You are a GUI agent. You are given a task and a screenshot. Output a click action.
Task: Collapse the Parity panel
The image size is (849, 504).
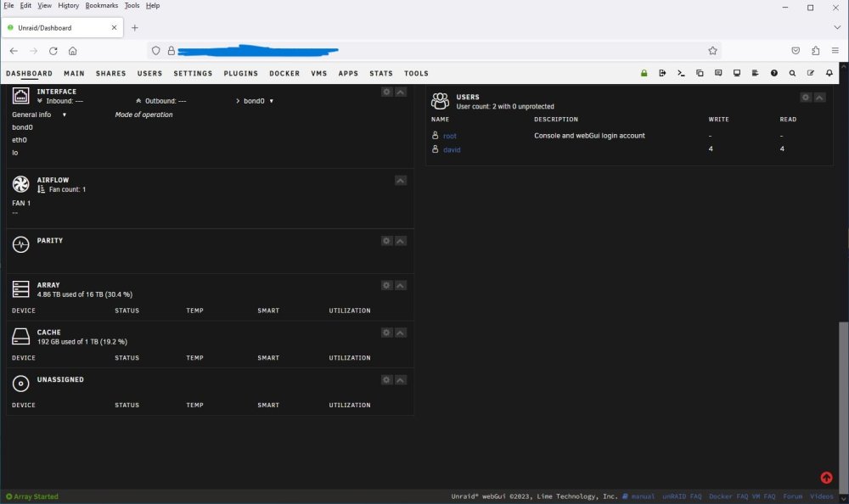tap(401, 241)
